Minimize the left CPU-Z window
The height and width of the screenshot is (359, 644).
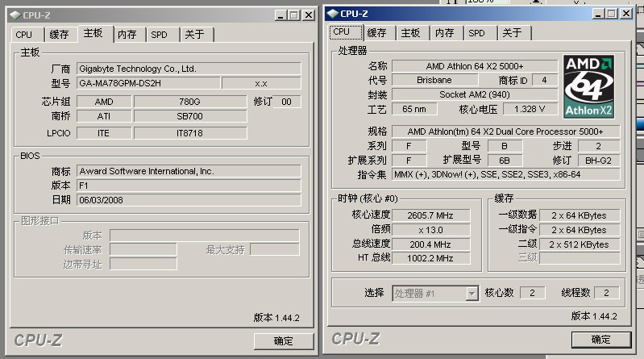click(281, 15)
